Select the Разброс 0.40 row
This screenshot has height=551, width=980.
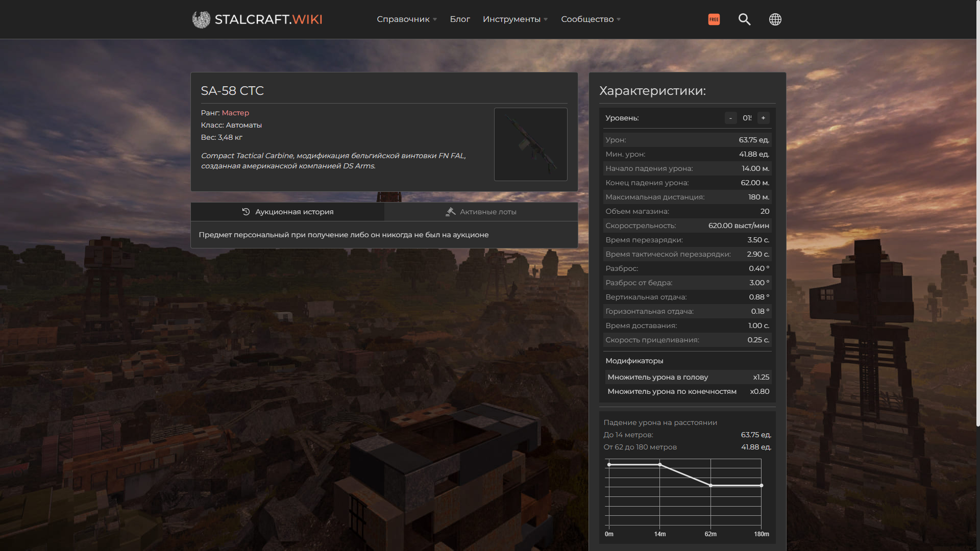tap(688, 268)
